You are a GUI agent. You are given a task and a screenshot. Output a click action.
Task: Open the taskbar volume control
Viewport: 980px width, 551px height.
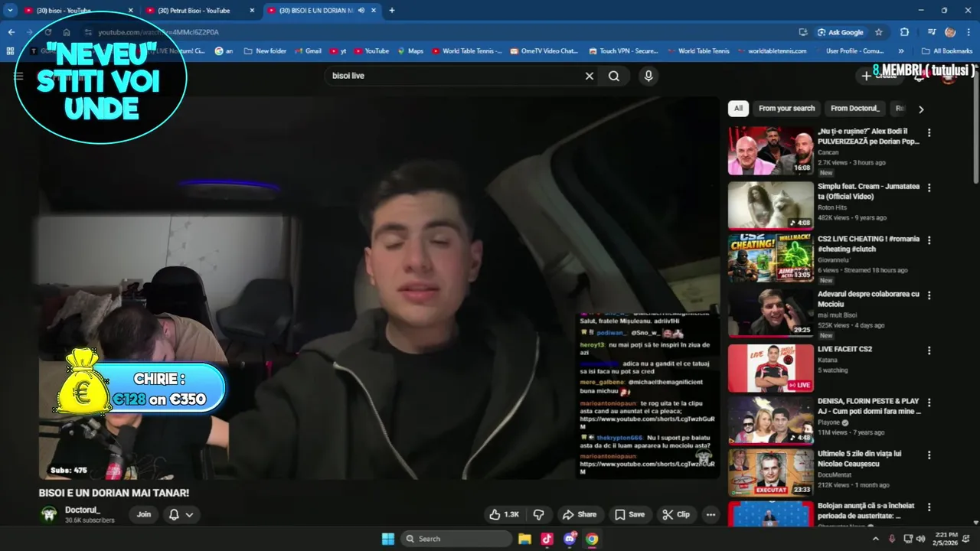pyautogui.click(x=920, y=539)
